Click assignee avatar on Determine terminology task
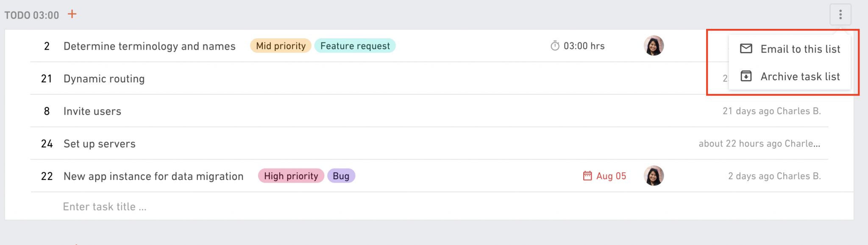This screenshot has height=245, width=868. 654,45
